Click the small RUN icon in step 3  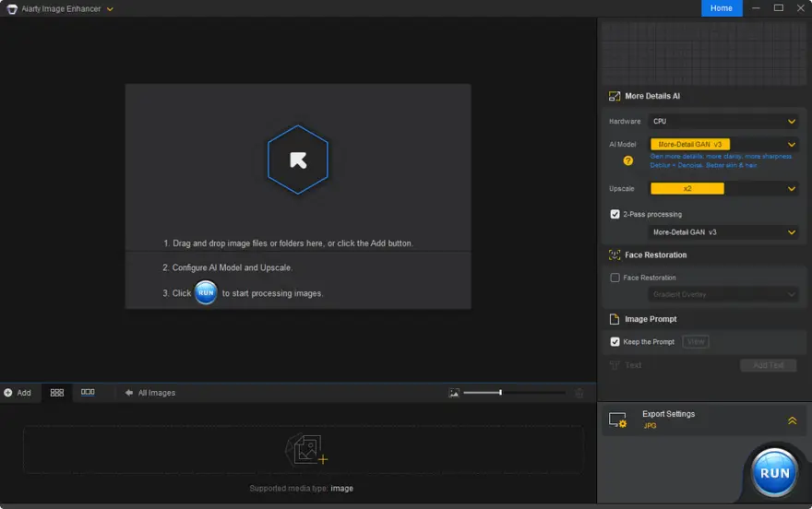point(206,293)
